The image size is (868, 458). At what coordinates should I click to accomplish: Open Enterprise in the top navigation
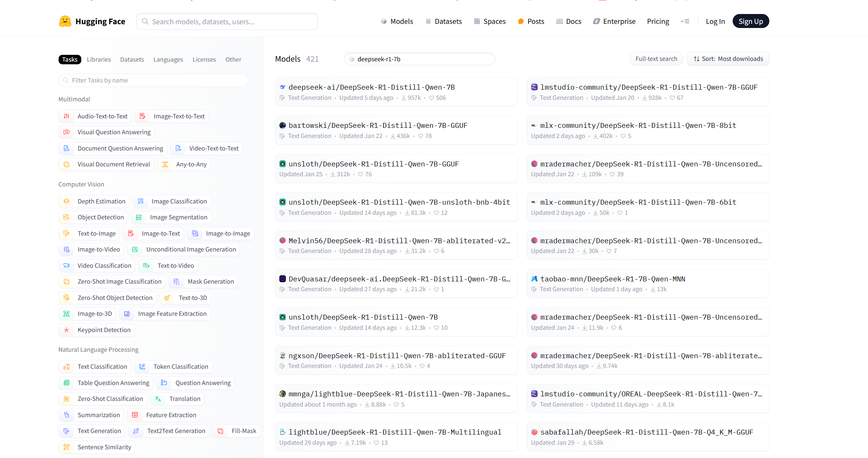coord(615,21)
